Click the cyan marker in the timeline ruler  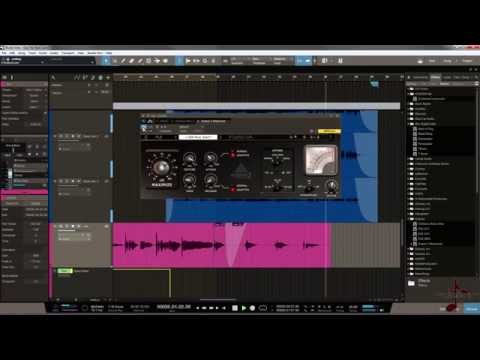375,84
